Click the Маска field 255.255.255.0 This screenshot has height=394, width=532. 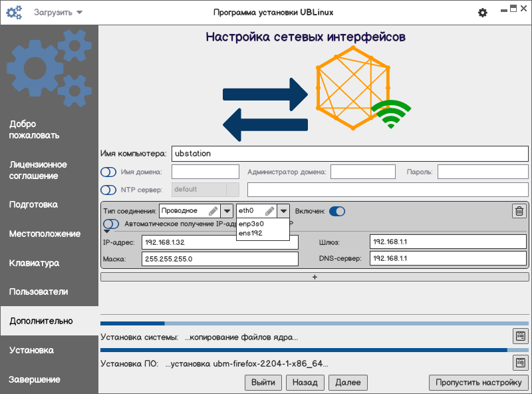pyautogui.click(x=220, y=259)
